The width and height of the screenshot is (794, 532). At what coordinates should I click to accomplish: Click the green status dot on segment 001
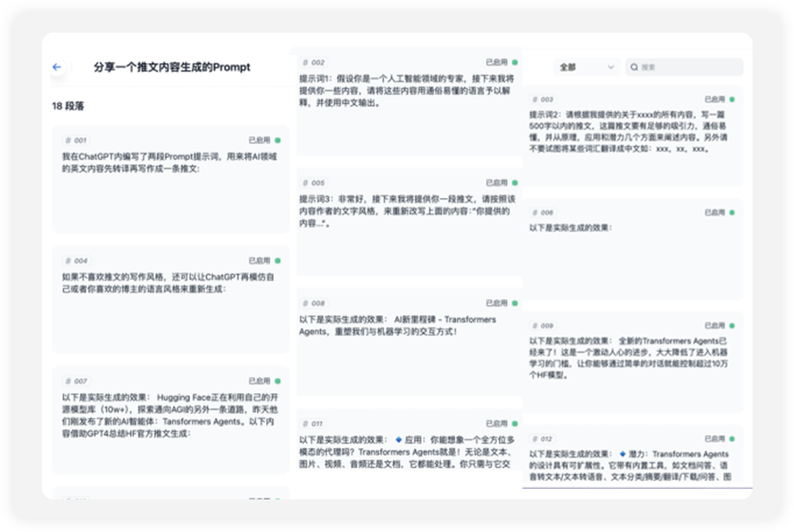(x=277, y=140)
